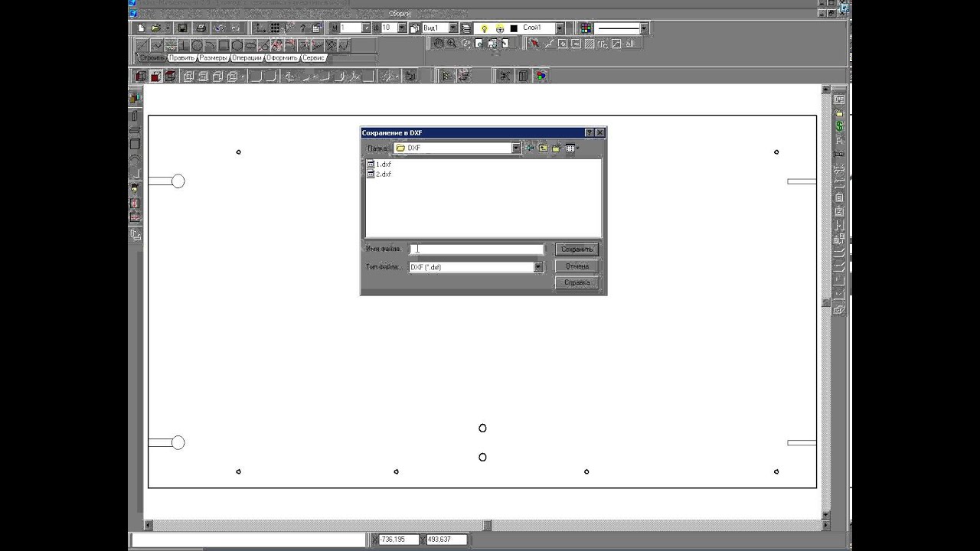The height and width of the screenshot is (551, 980).
Task: Select the ellipse drawing tool
Action: pos(250,45)
